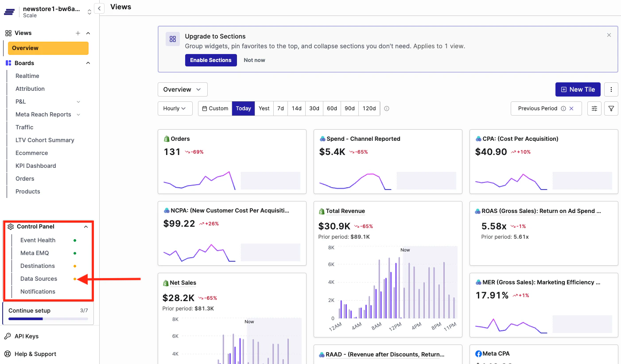Image resolution: width=621 pixels, height=364 pixels.
Task: Click the Spend - Channel Reported tile title
Action: (x=363, y=139)
